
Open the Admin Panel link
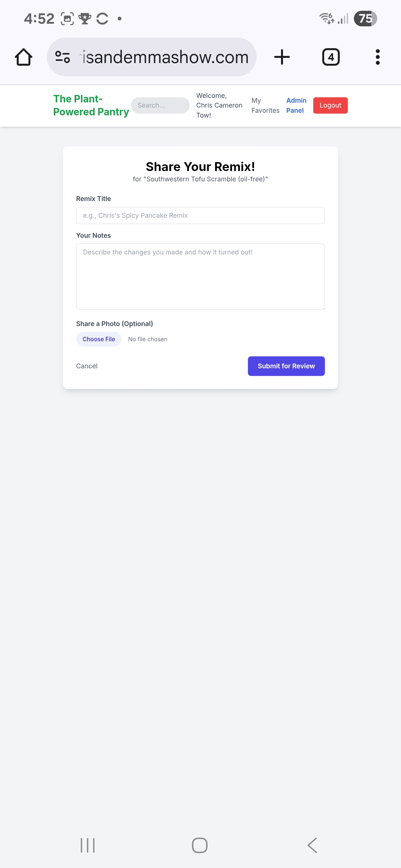pos(296,105)
